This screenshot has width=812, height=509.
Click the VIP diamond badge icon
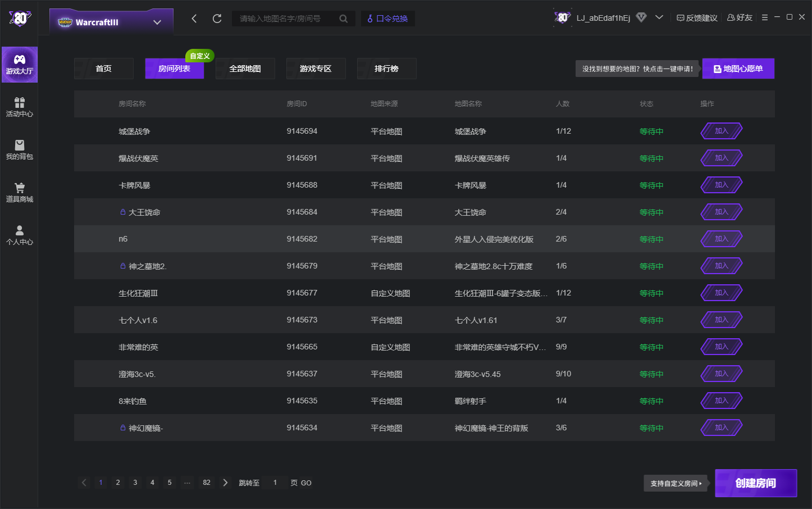click(x=641, y=17)
